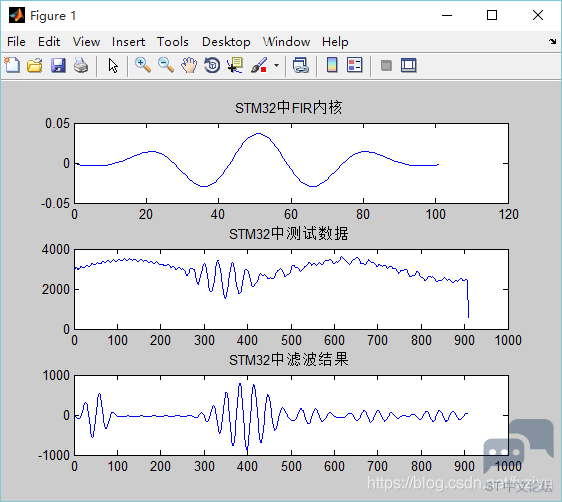562x502 pixels.
Task: Maximize the Figure 1 window
Action: click(492, 15)
